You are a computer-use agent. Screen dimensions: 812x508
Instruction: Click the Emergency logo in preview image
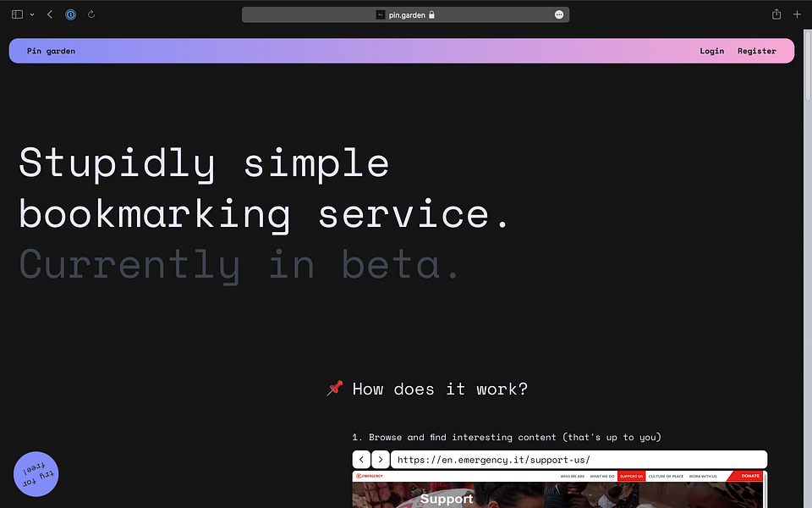click(x=370, y=476)
